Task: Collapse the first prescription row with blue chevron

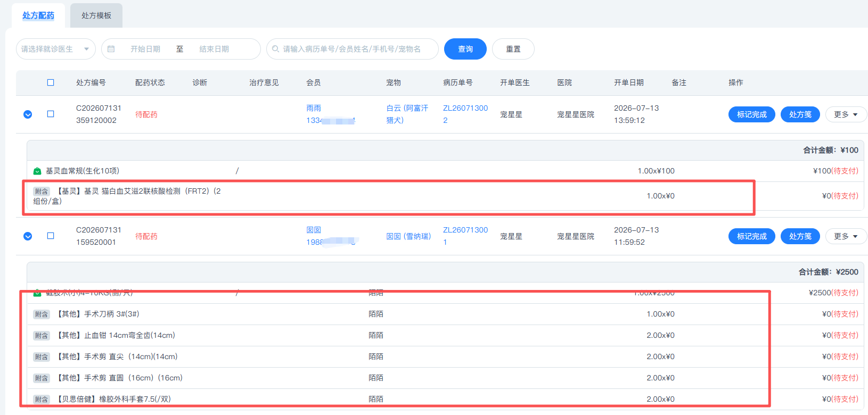Action: (28, 114)
